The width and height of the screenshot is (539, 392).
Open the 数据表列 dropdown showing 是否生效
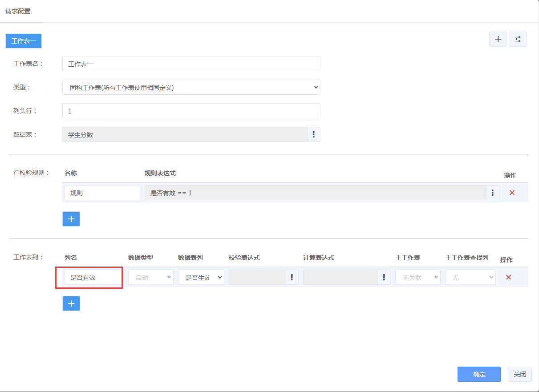coord(201,277)
